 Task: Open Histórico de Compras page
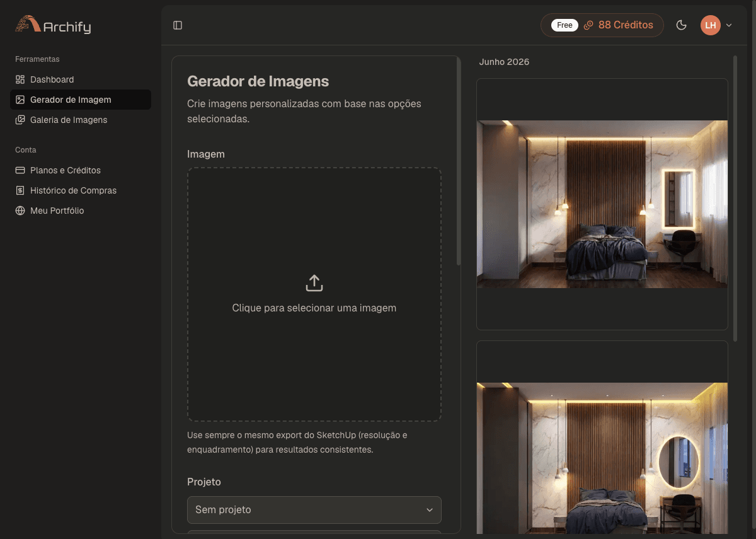[81, 190]
